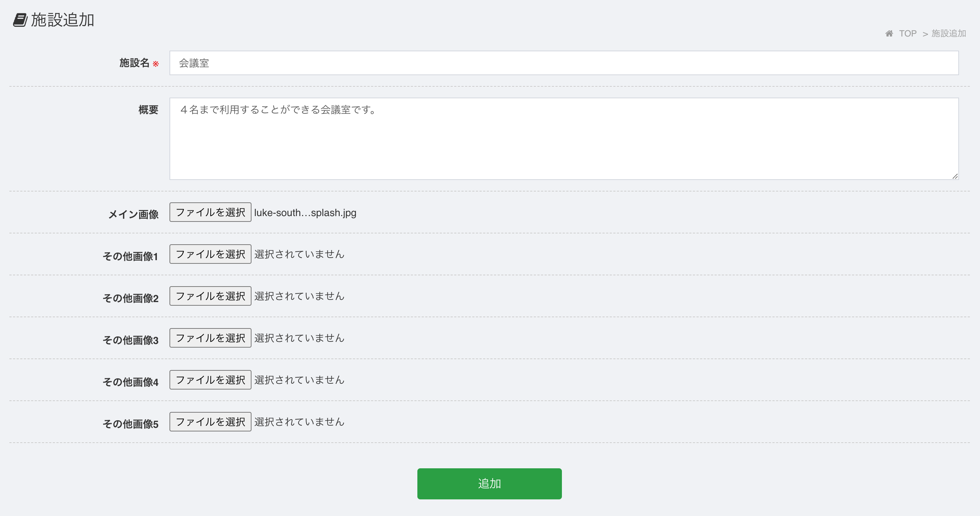
Task: Click the 施設追加 page heading
Action: tap(63, 20)
